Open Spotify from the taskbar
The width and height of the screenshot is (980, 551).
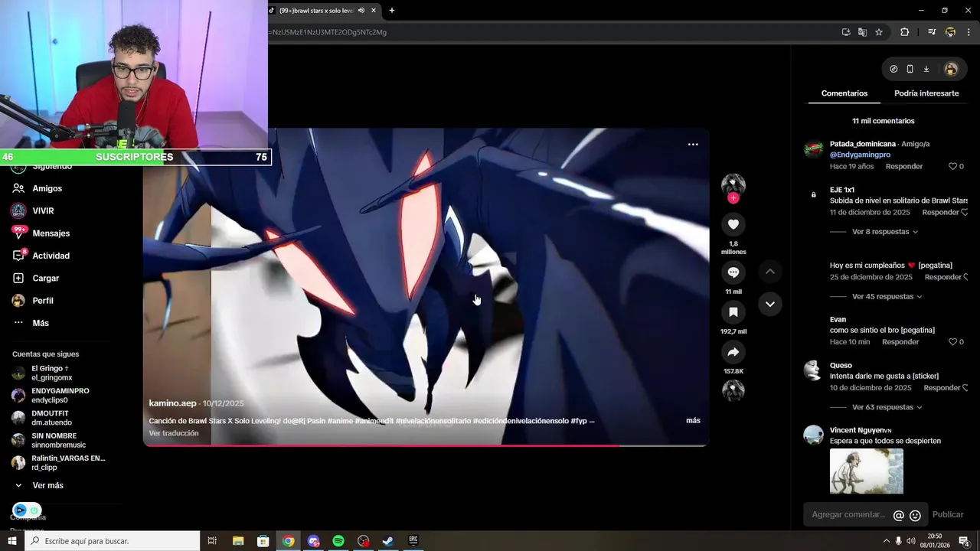[x=338, y=541]
